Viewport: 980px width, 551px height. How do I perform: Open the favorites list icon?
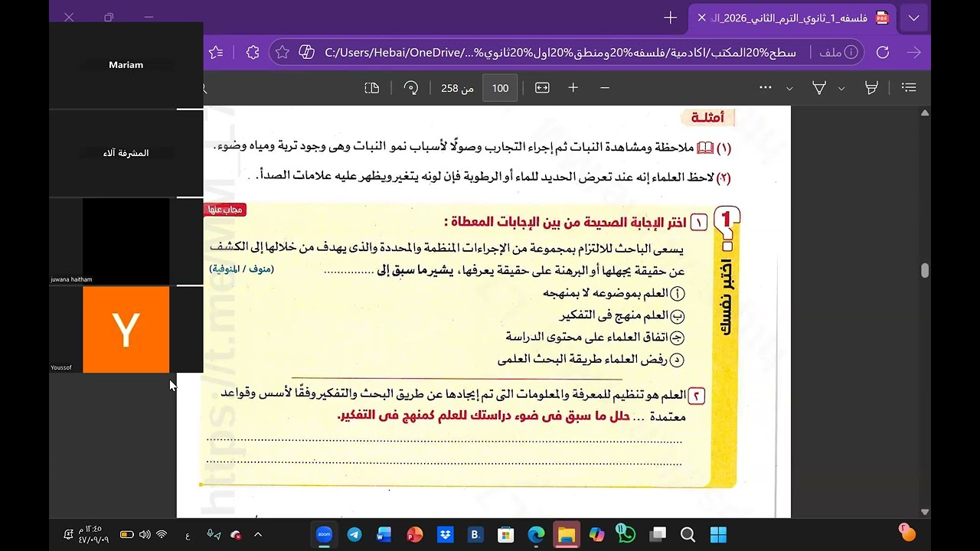[x=216, y=52]
